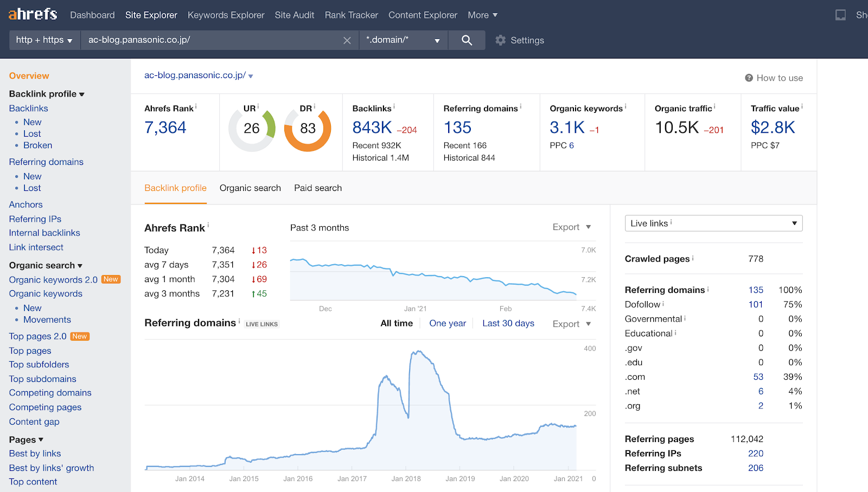Click the search magnifier button
Image resolution: width=868 pixels, height=492 pixels.
[467, 40]
